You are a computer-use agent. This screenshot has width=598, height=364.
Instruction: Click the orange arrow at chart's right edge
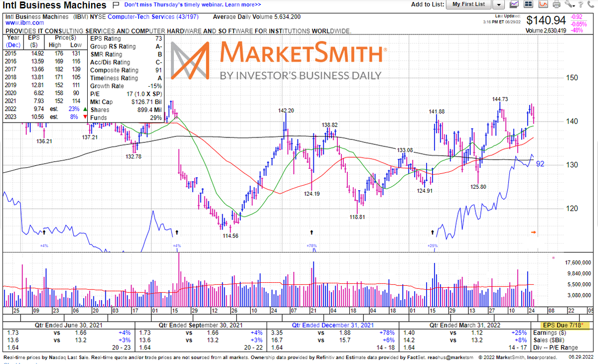[534, 233]
